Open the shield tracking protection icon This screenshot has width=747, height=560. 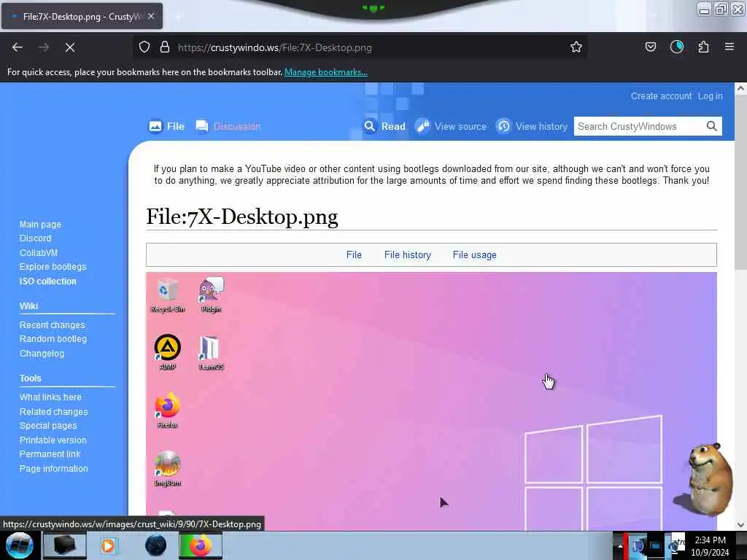pos(144,47)
